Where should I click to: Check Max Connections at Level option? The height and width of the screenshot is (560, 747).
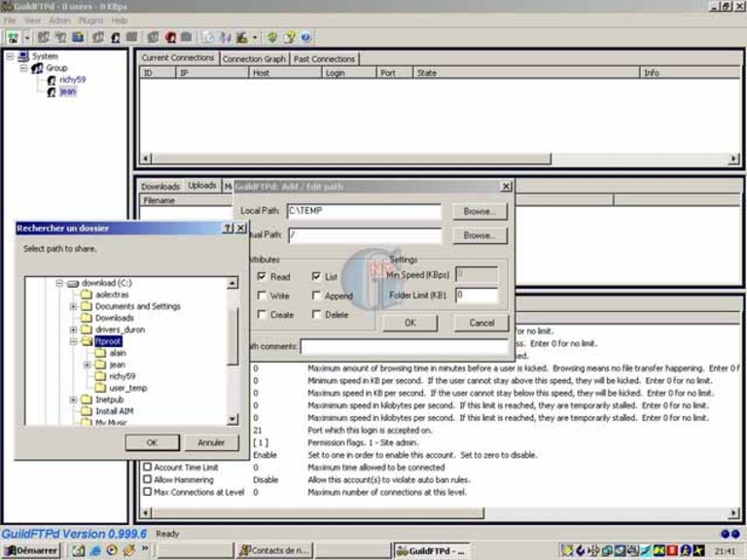coord(148,492)
